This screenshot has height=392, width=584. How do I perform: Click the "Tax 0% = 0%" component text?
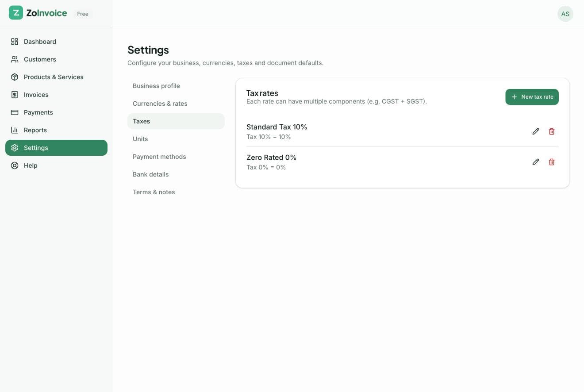[266, 167]
